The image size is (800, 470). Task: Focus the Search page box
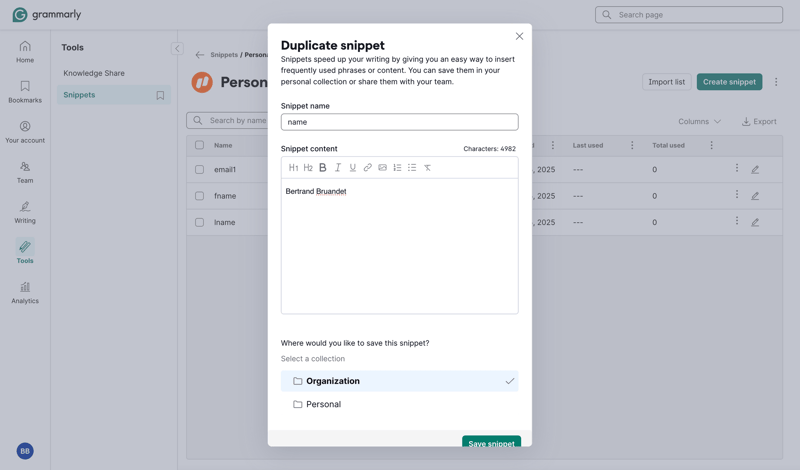coord(689,15)
